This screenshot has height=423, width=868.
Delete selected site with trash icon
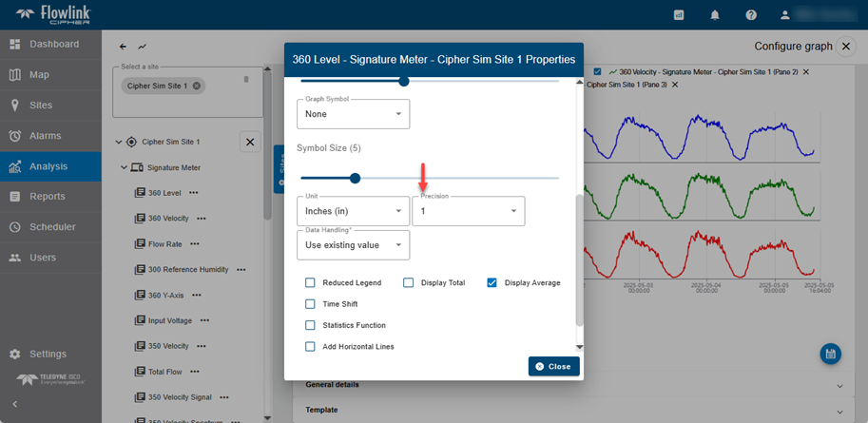pyautogui.click(x=245, y=79)
